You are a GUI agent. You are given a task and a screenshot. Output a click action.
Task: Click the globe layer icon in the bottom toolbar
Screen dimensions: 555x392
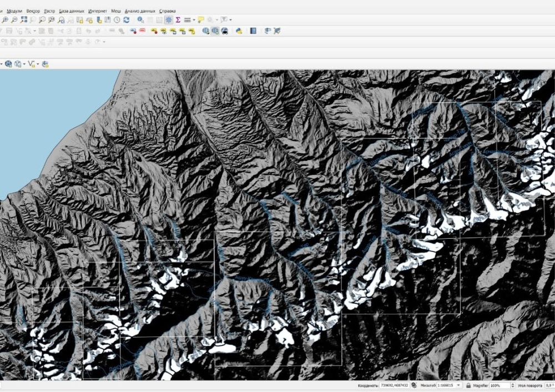pyautogui.click(x=8, y=64)
